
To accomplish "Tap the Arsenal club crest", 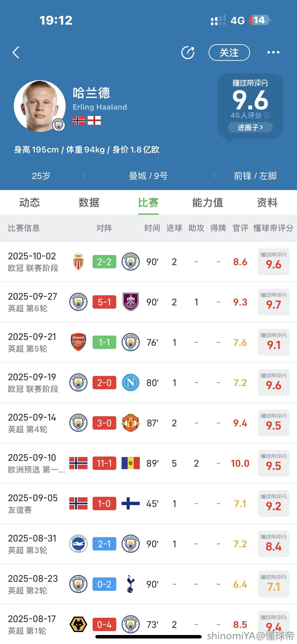I will tap(78, 342).
